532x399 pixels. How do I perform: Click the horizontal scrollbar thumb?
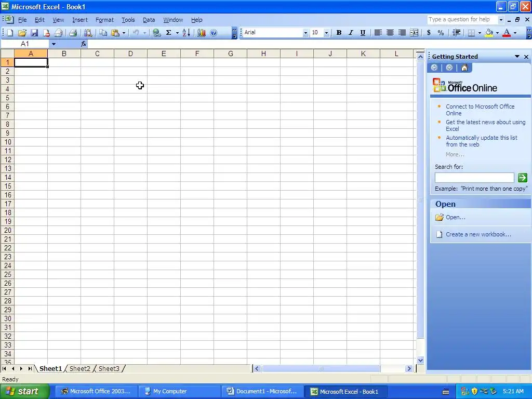point(321,368)
